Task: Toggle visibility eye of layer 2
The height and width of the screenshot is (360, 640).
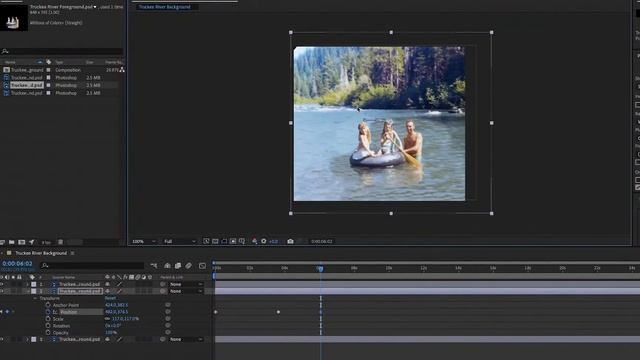Action: point(2,291)
